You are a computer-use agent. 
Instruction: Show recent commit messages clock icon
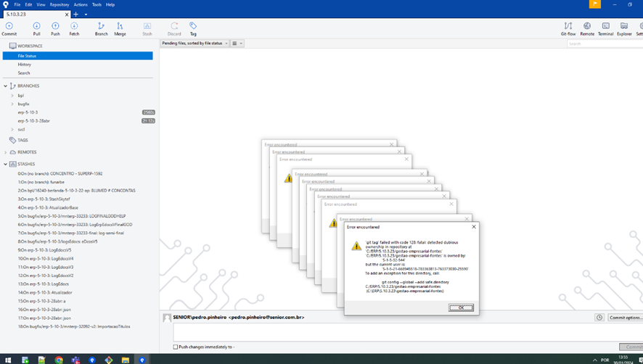point(599,318)
